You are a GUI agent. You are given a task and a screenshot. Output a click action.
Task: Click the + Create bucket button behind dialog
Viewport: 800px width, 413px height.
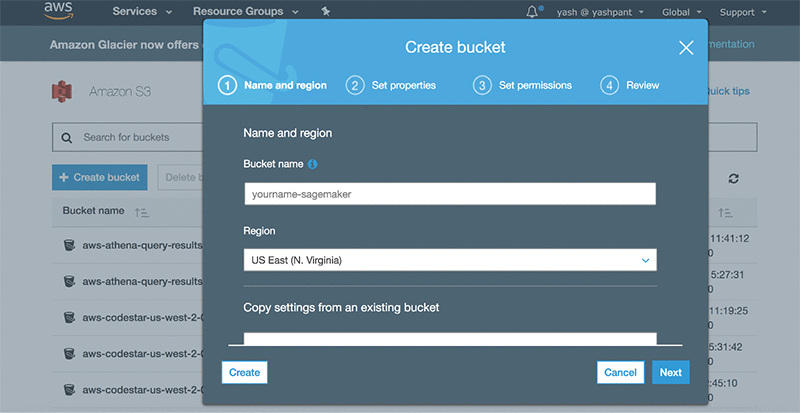[x=99, y=177]
